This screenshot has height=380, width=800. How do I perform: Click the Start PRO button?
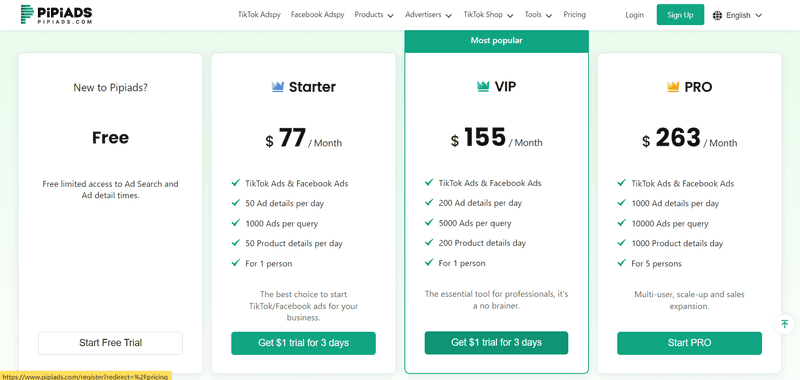click(x=689, y=343)
